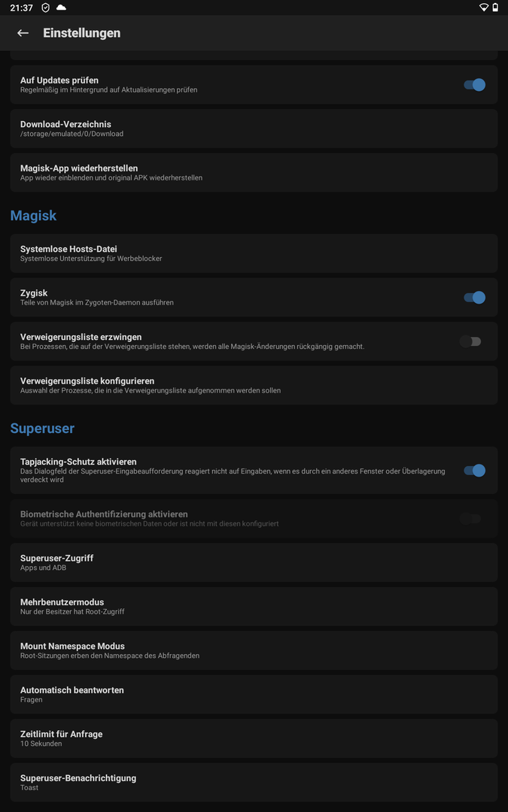Open Systemlose Hosts-Datei option
508x812 pixels.
[x=254, y=253]
